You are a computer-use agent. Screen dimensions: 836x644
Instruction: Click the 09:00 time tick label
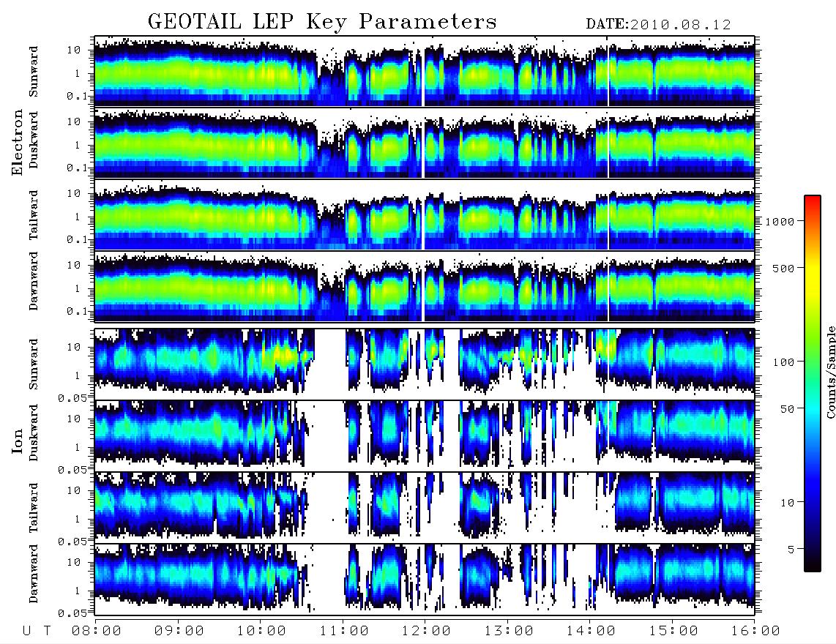(x=179, y=632)
